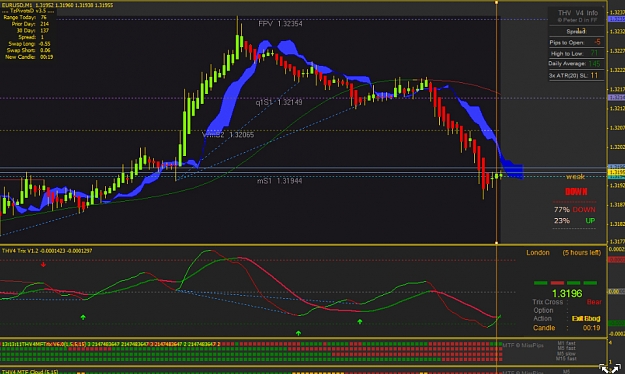This screenshot has height=374, width=625.
Task: Click the fullscreen expand arrows icon
Action: [609, 368]
